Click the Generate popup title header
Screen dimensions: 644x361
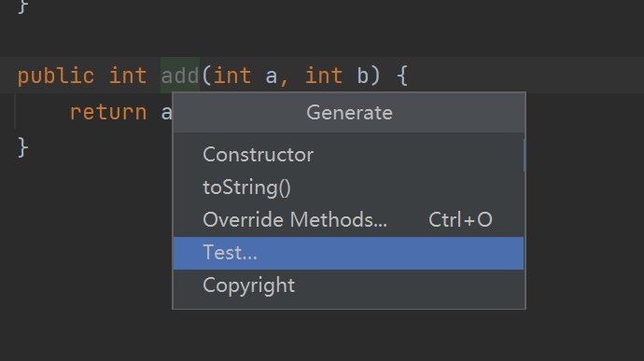pos(349,113)
